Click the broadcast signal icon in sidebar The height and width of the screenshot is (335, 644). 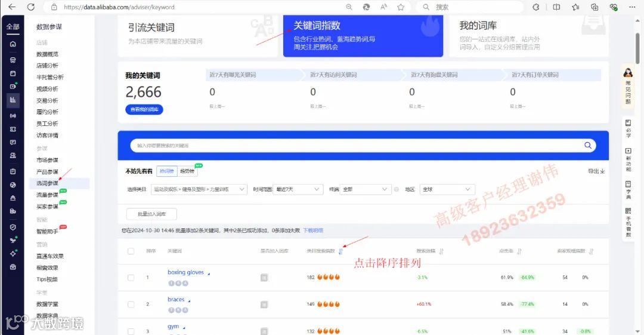tap(13, 116)
